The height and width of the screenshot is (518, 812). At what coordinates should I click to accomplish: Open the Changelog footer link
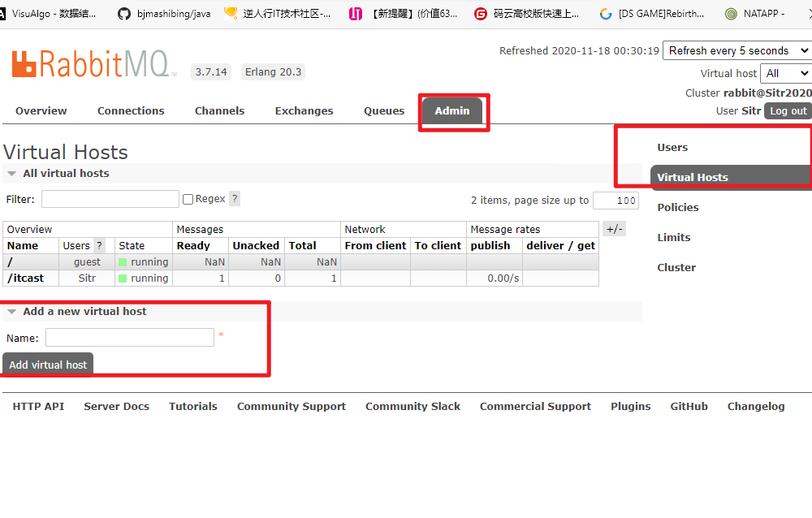coord(755,407)
